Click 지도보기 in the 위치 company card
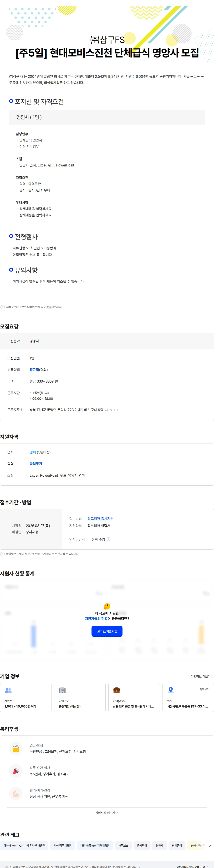This screenshot has width=214, height=868. (204, 689)
